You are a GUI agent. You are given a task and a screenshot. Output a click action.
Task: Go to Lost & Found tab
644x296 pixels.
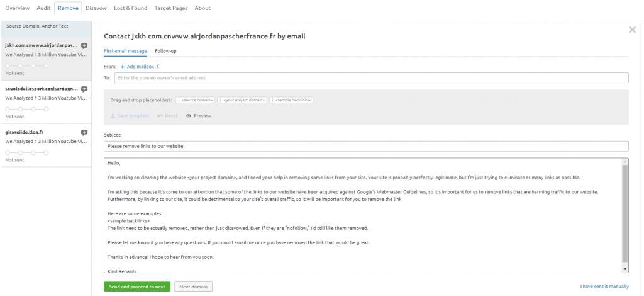(131, 8)
